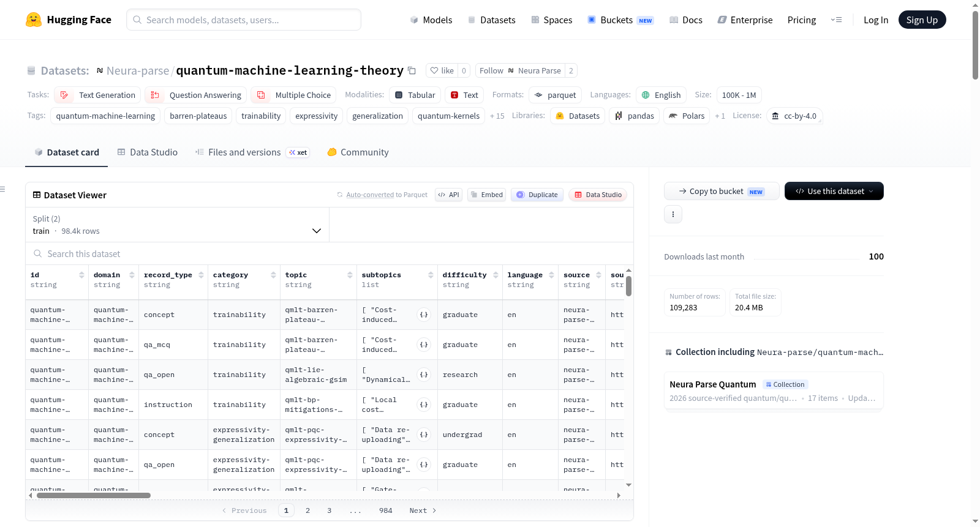This screenshot has height=527, width=980.
Task: Duplicate the dataset
Action: 537,195
